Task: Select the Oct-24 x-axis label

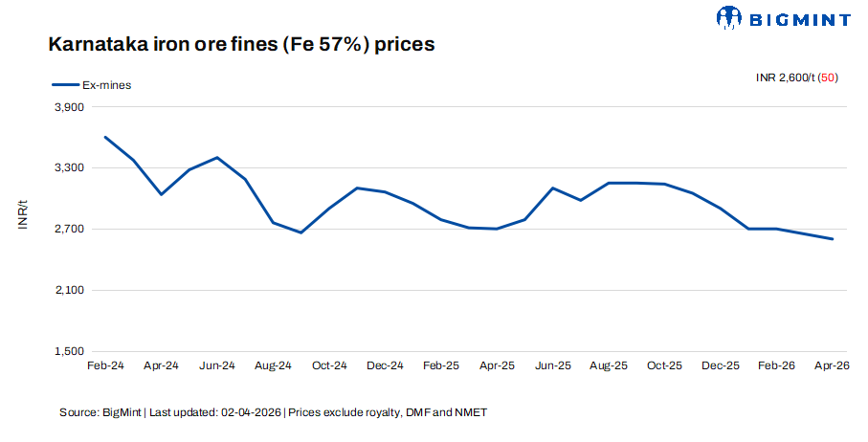Action: [329, 365]
